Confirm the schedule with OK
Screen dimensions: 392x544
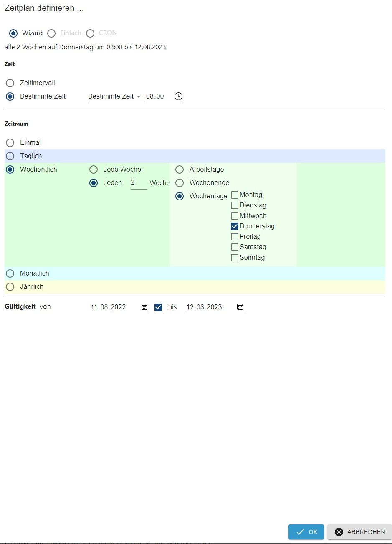(x=306, y=532)
